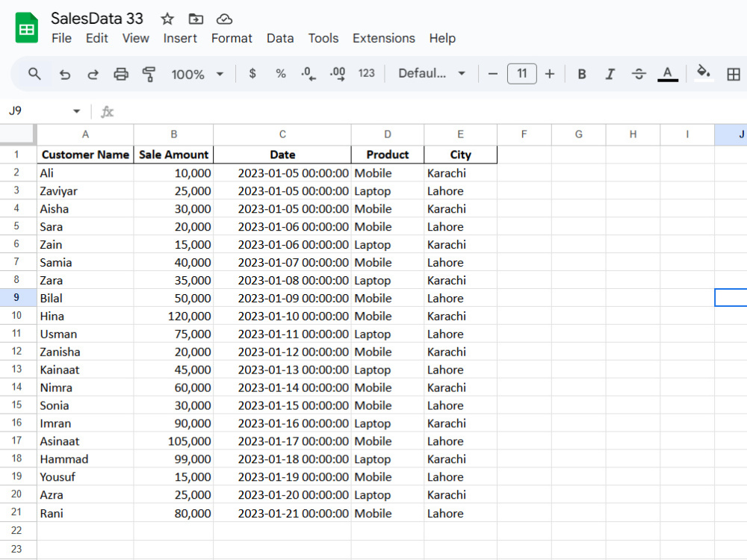Click the select all corner box
Image resolution: width=747 pixels, height=560 pixels.
(18, 134)
